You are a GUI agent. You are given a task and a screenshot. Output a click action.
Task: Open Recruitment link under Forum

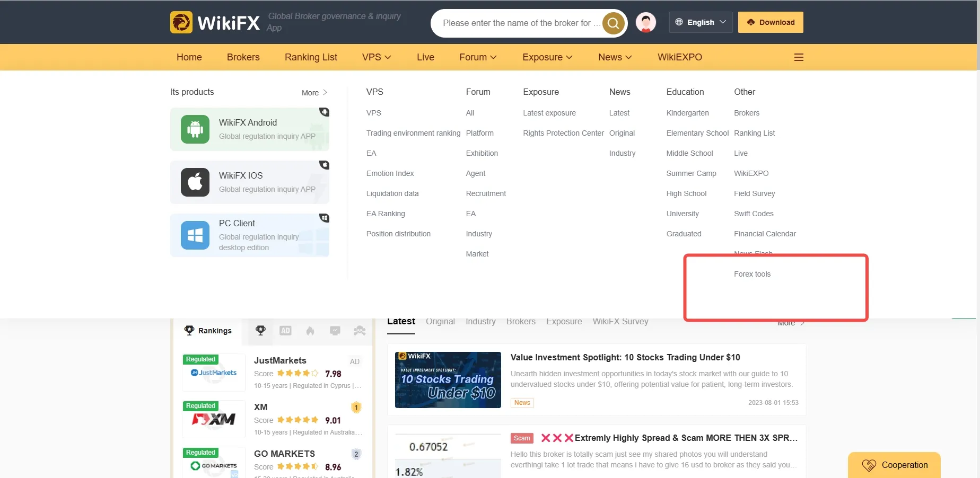pyautogui.click(x=486, y=193)
